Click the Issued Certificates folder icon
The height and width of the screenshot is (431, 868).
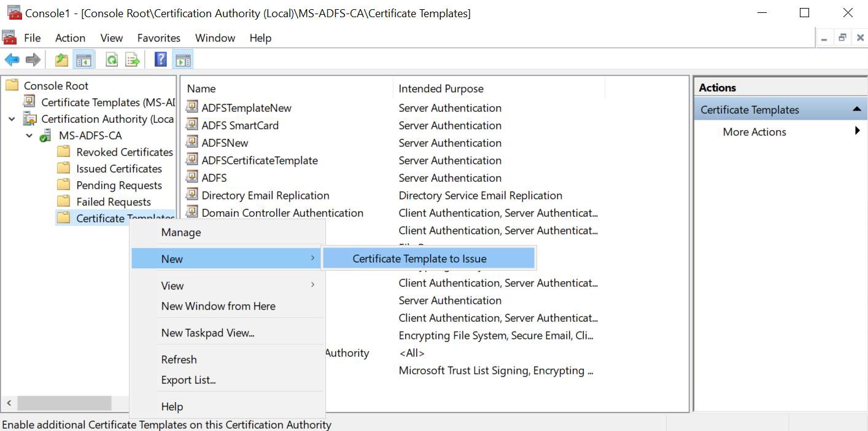pyautogui.click(x=63, y=168)
